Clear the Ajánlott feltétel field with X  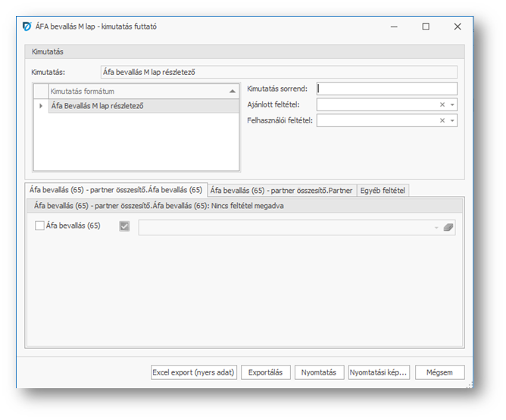(x=442, y=105)
